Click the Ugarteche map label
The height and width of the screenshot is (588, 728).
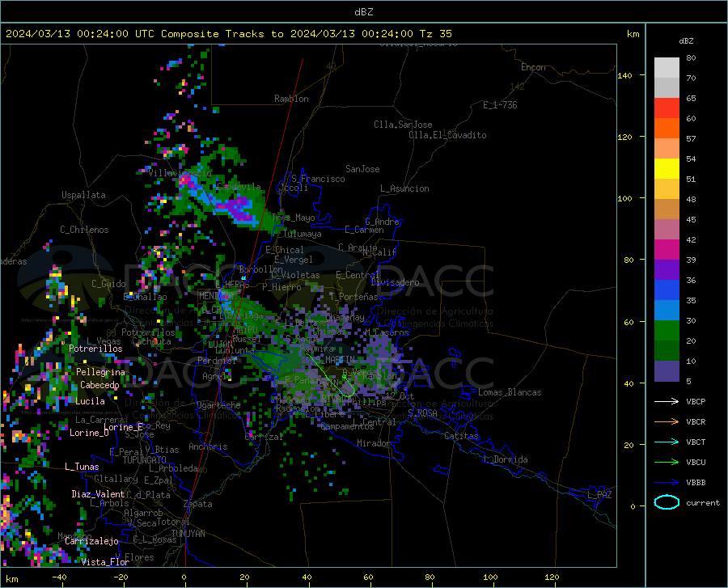coord(218,405)
